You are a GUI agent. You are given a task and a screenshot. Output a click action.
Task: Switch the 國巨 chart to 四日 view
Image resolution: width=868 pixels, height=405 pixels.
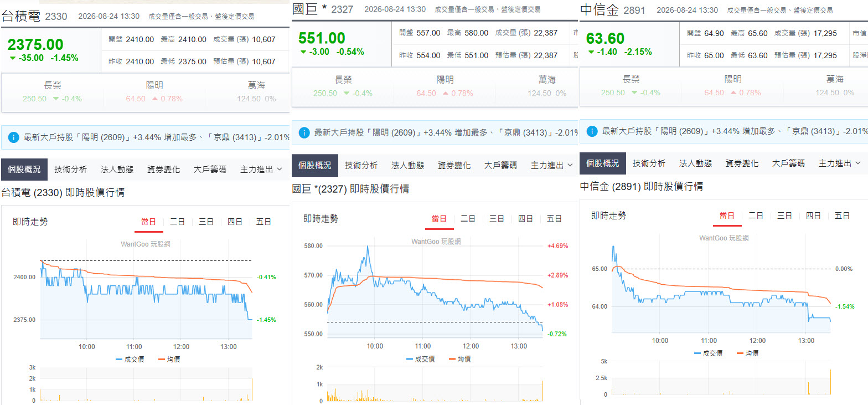[526, 219]
